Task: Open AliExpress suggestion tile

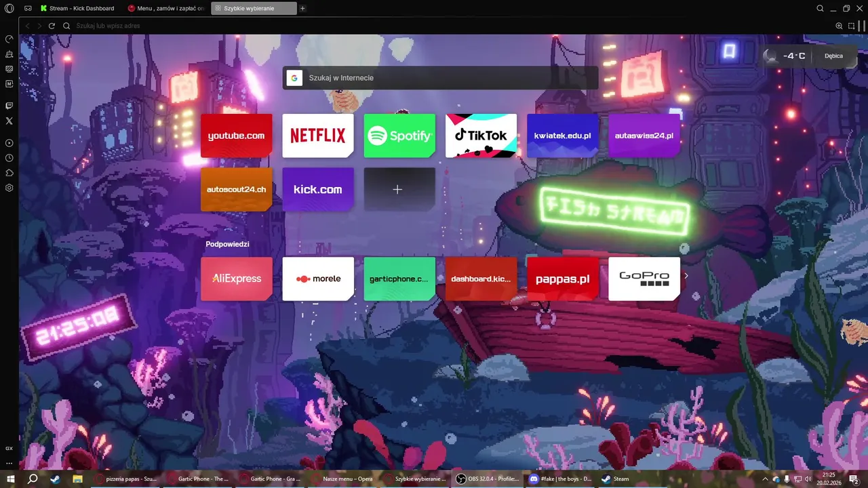Action: click(236, 279)
